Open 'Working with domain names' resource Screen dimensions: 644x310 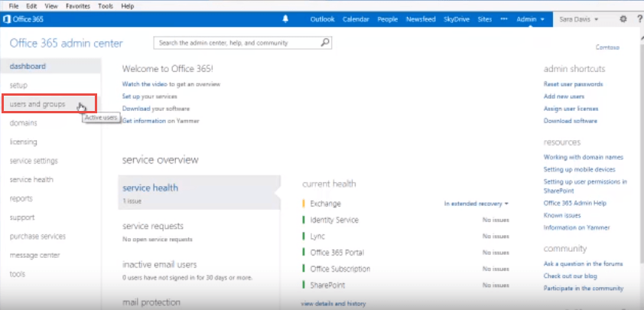[x=584, y=158]
